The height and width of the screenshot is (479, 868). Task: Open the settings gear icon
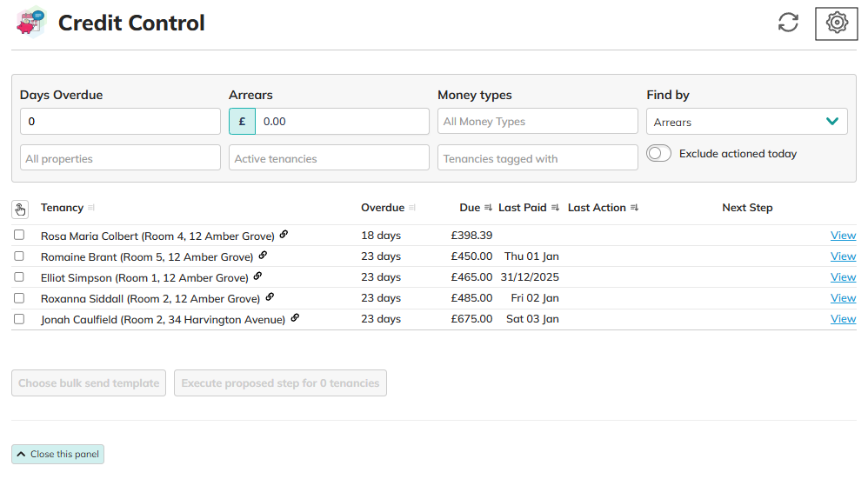(837, 23)
